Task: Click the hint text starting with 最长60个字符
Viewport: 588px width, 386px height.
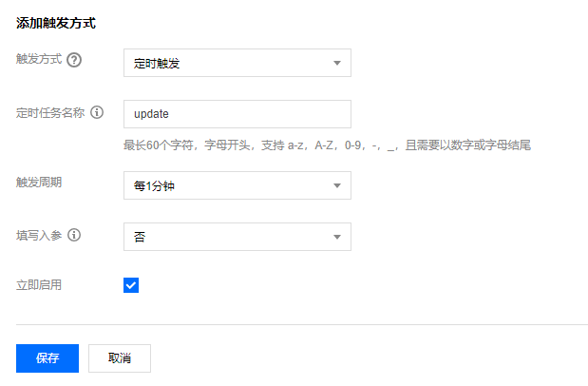Action: (327, 145)
